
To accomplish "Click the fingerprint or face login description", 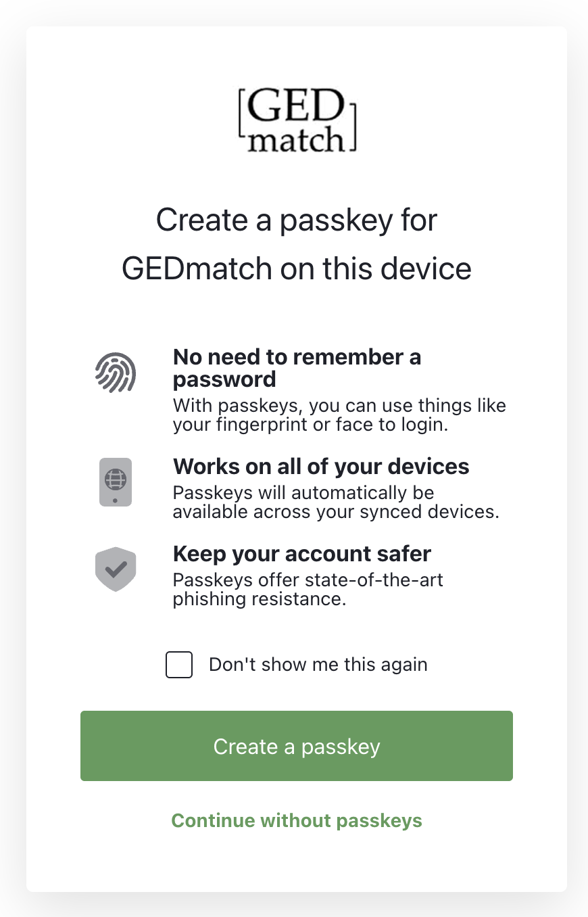I will (x=339, y=416).
